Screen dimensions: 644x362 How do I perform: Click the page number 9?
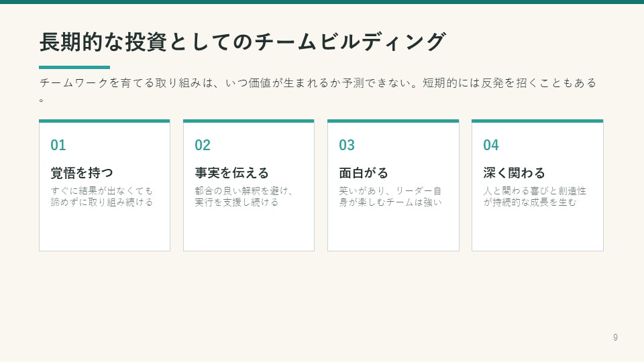(615, 337)
